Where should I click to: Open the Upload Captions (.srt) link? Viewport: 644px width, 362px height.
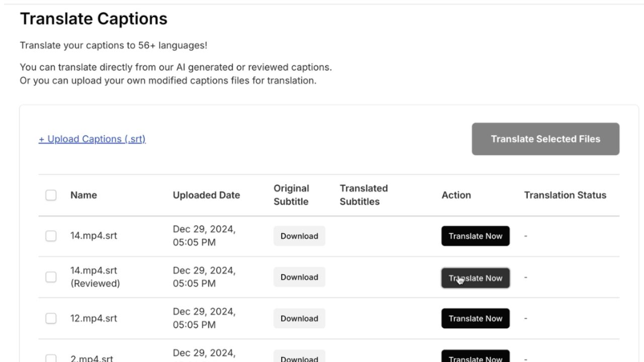(x=92, y=139)
